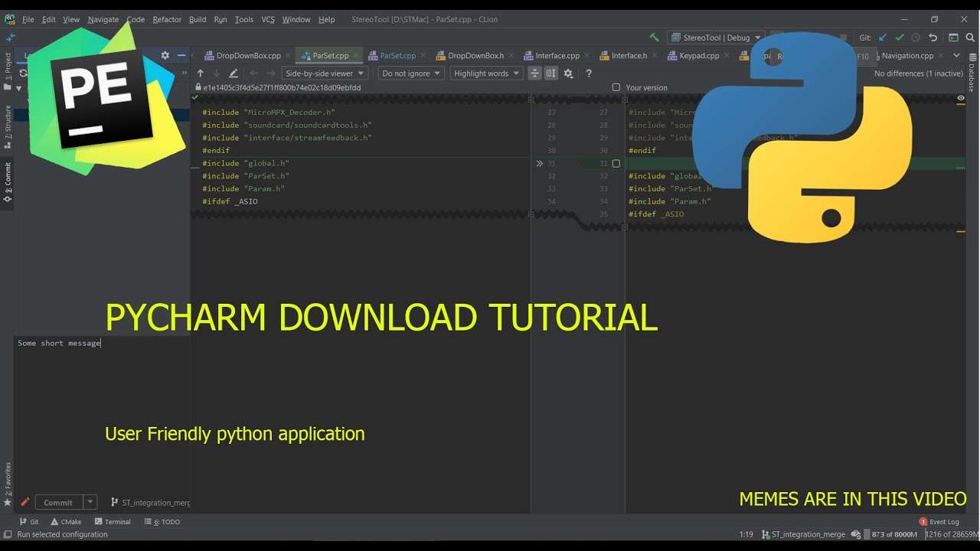
Task: Open the 6: TODO tool window
Action: (x=162, y=522)
